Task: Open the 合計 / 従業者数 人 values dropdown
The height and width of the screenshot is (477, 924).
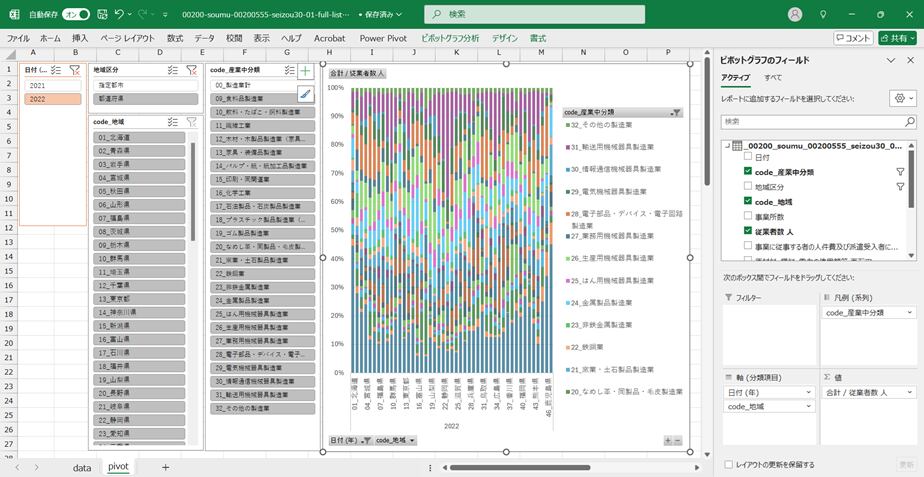Action: (911, 392)
